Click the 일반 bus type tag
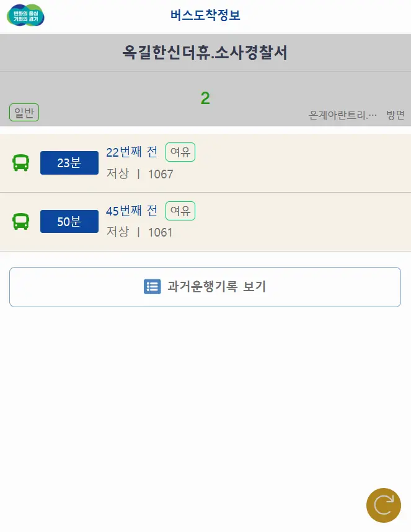 [x=24, y=113]
